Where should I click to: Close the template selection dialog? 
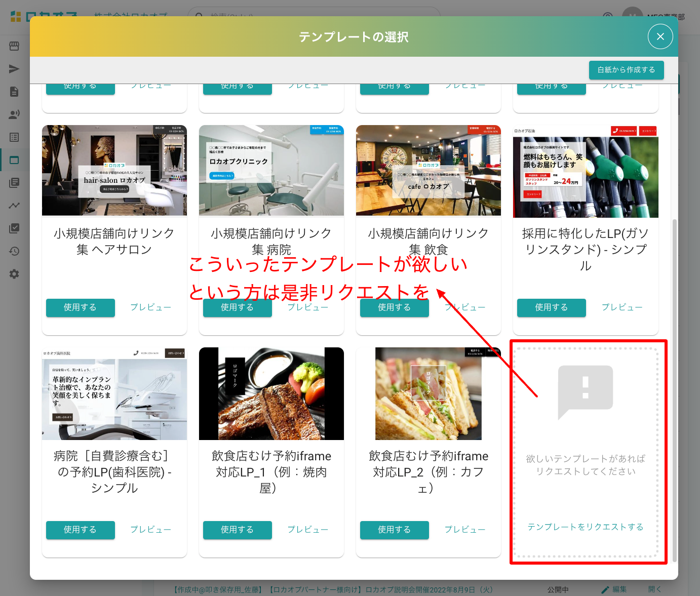pyautogui.click(x=660, y=36)
